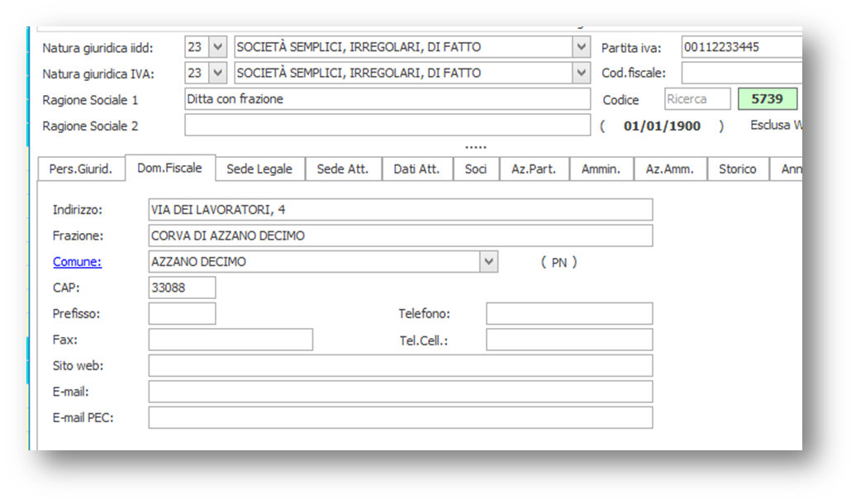Screen dimensions: 856x504
Task: Switch to the Storico tab
Action: point(738,169)
